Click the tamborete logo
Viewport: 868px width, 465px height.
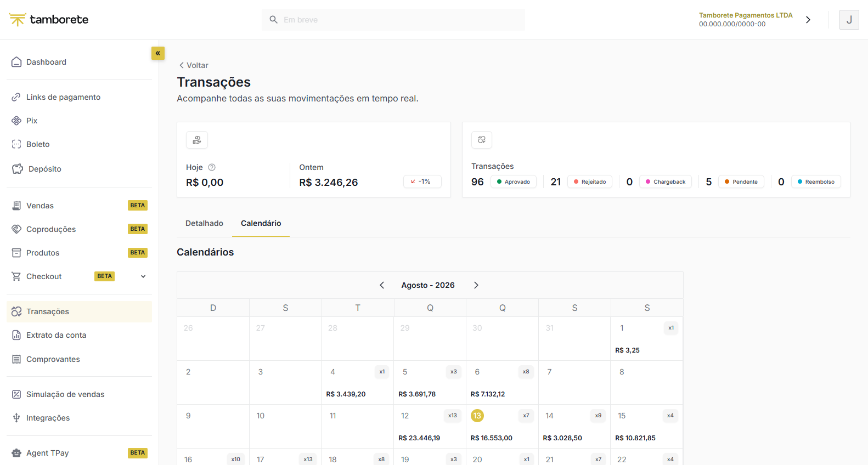(x=48, y=20)
